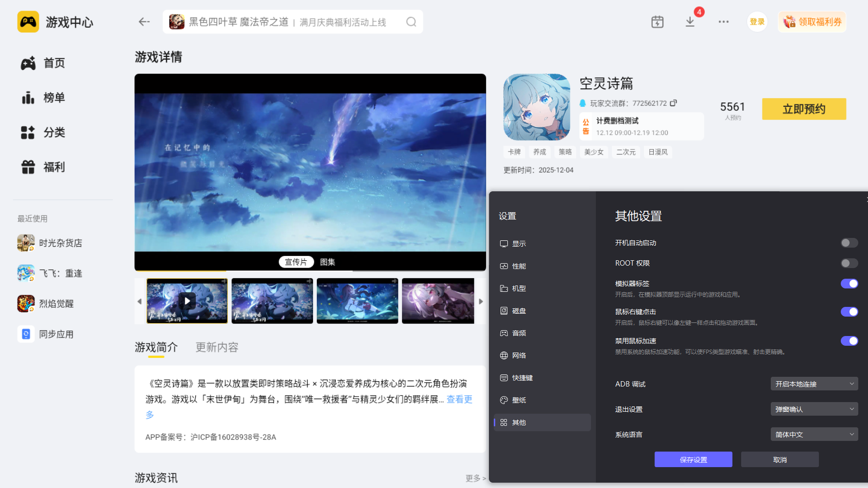Image resolution: width=868 pixels, height=488 pixels.
Task: Switch to the 更新内容 tab
Action: [216, 347]
